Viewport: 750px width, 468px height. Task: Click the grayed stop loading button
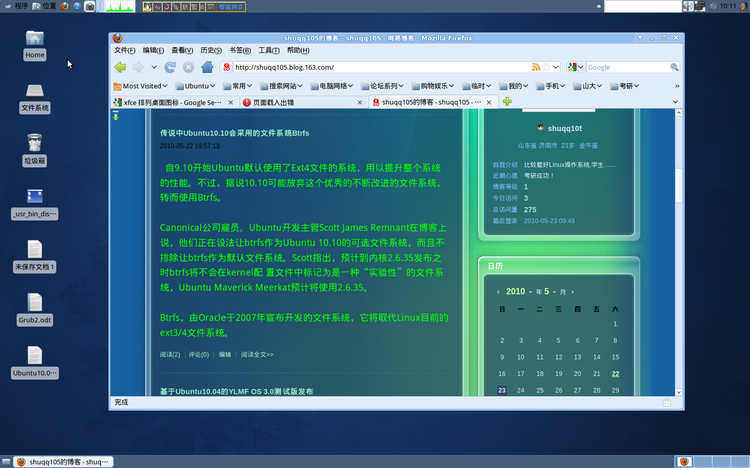[x=188, y=67]
